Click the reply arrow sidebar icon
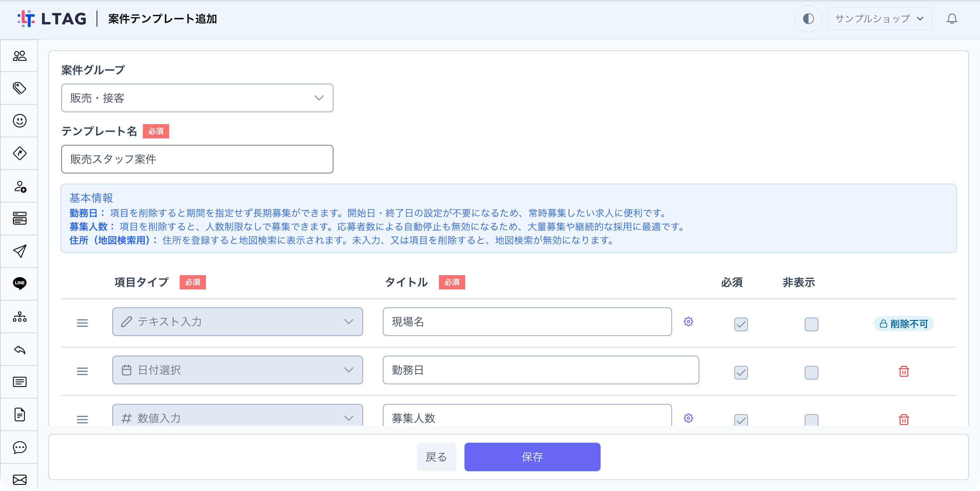980x491 pixels. [19, 349]
